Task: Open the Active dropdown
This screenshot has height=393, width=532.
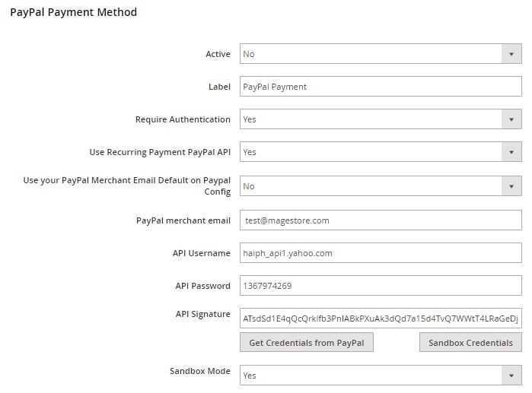Action: [x=381, y=53]
